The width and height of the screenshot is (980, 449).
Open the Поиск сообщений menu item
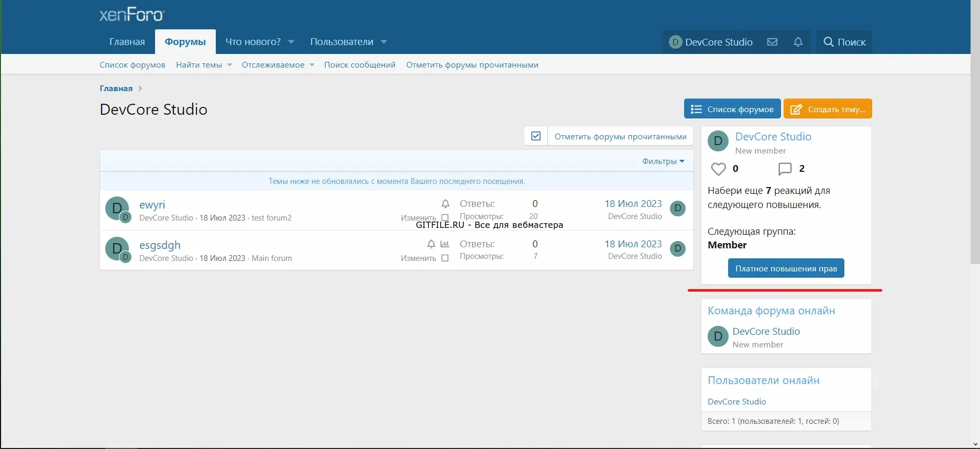359,65
